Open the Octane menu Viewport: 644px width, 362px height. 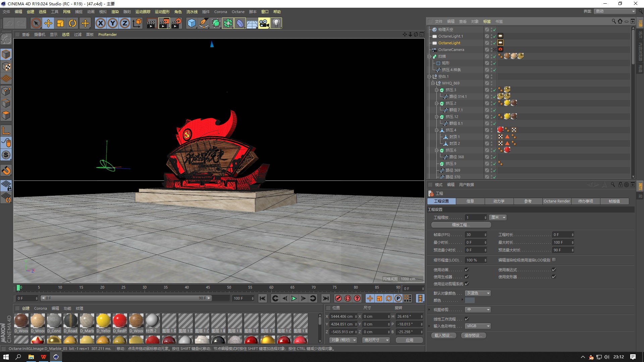(x=238, y=12)
